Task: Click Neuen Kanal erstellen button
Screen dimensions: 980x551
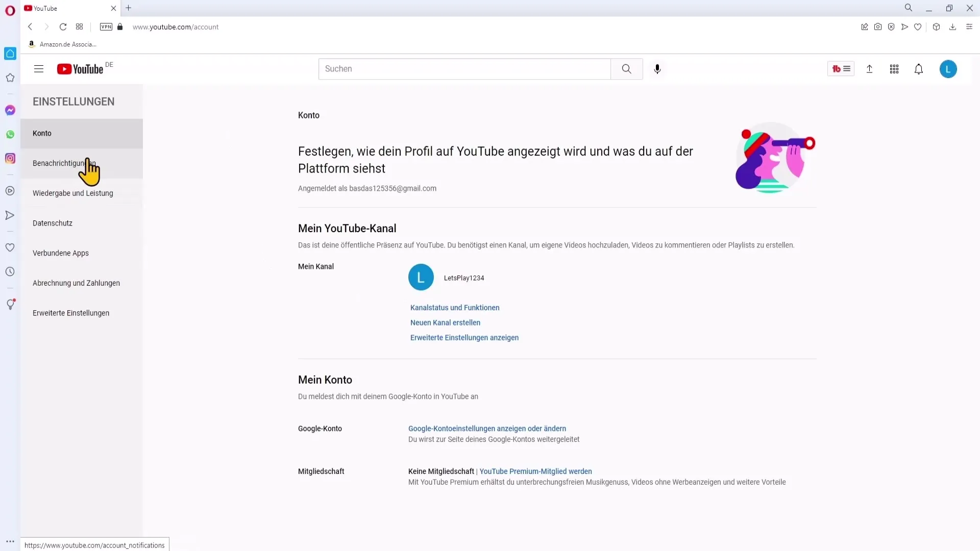Action: point(446,322)
